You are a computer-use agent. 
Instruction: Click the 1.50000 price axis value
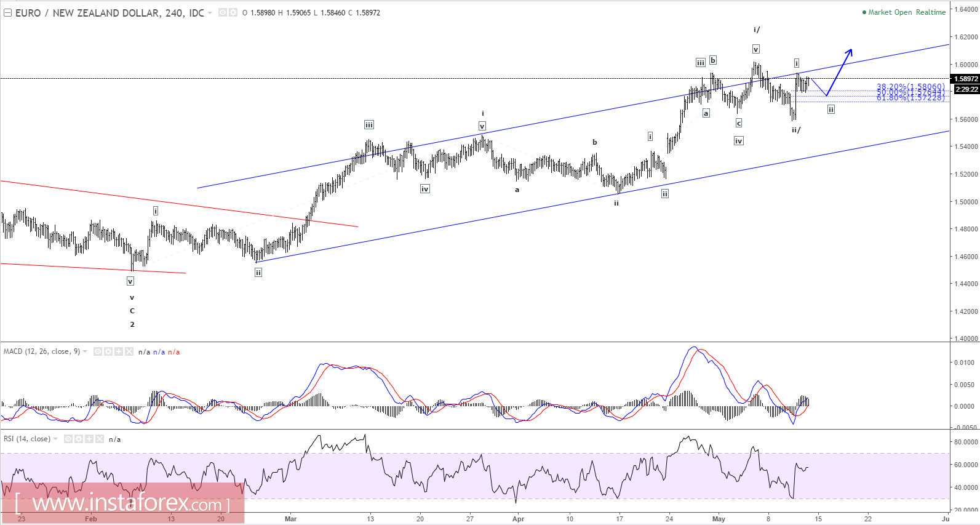[x=966, y=202]
